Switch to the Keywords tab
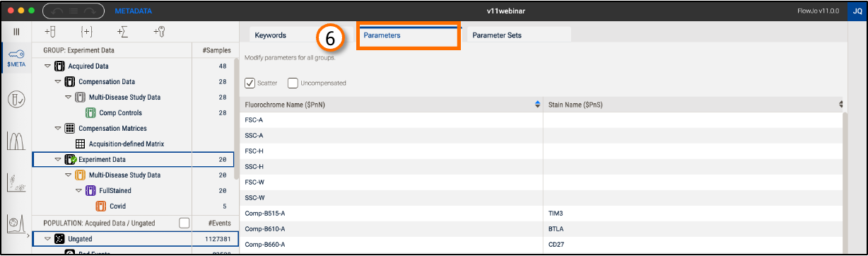 click(x=270, y=35)
